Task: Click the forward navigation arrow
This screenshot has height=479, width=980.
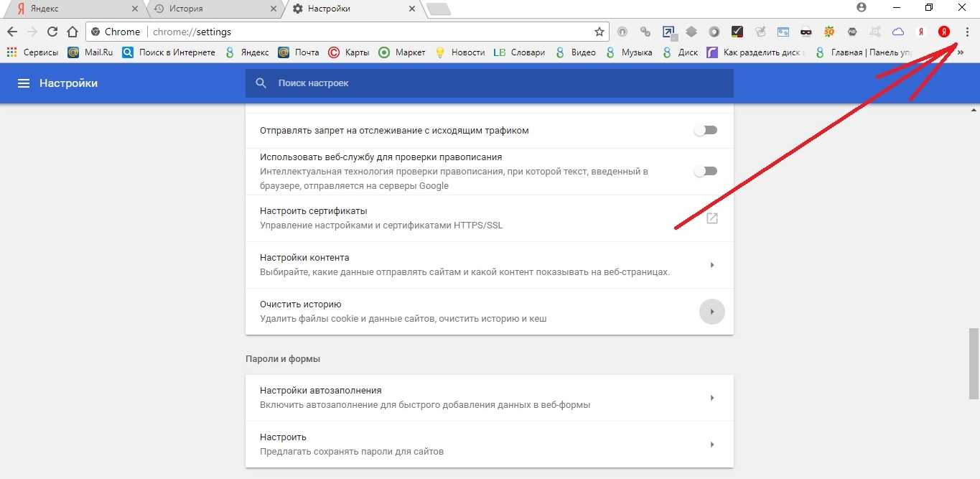Action: coord(32,32)
